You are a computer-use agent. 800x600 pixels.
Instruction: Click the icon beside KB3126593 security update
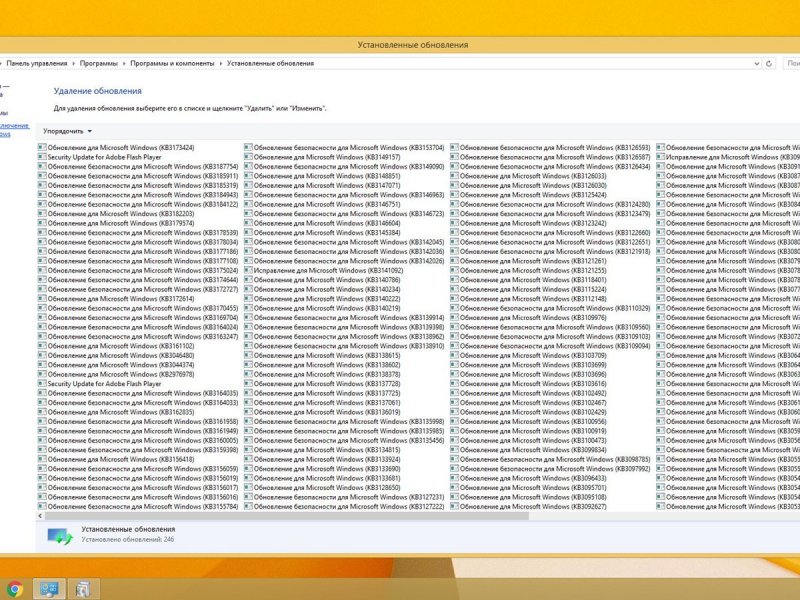[x=455, y=147]
